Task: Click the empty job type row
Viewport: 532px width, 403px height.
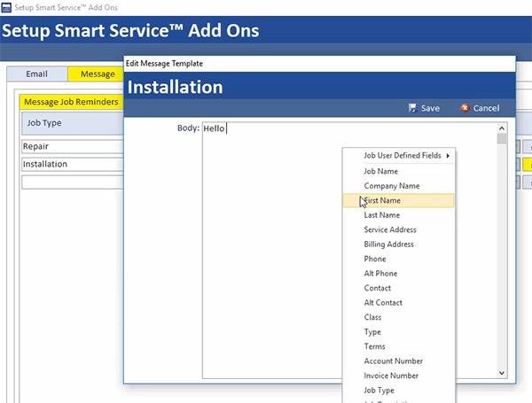Action: coord(73,182)
